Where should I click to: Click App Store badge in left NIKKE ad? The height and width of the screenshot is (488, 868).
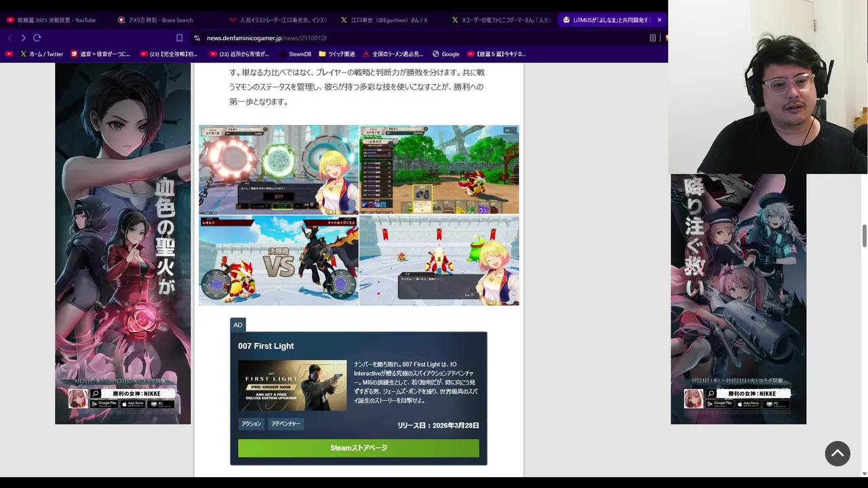click(132, 404)
